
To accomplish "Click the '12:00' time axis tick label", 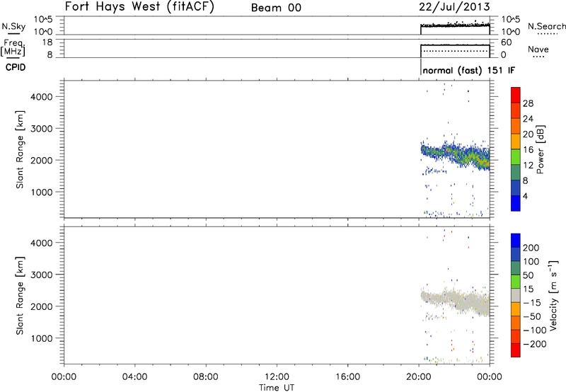I will [277, 377].
